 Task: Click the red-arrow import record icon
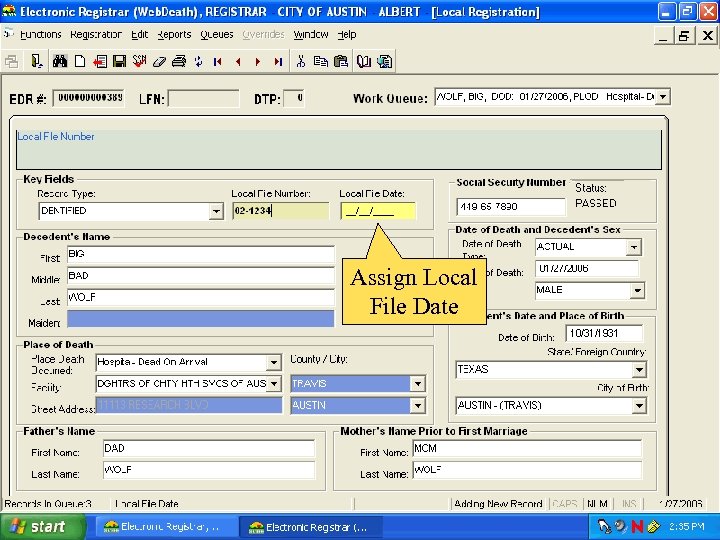100,61
